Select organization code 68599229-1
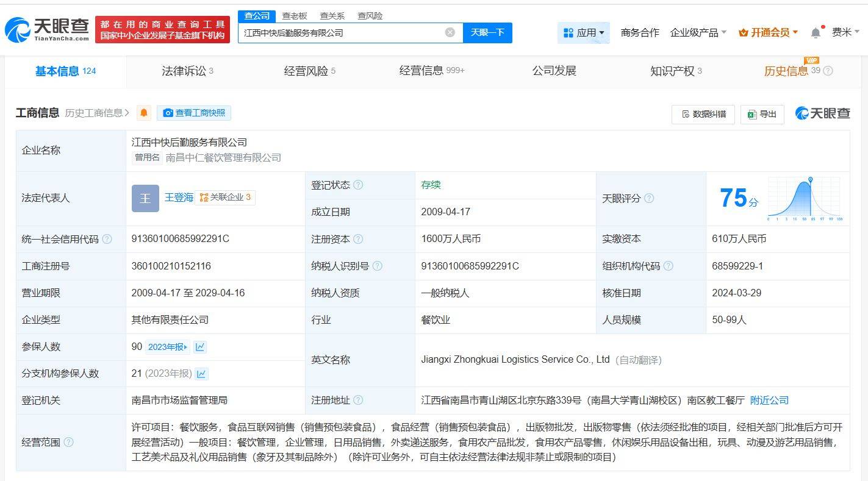Screen dimensions: 868x481 (x=737, y=266)
